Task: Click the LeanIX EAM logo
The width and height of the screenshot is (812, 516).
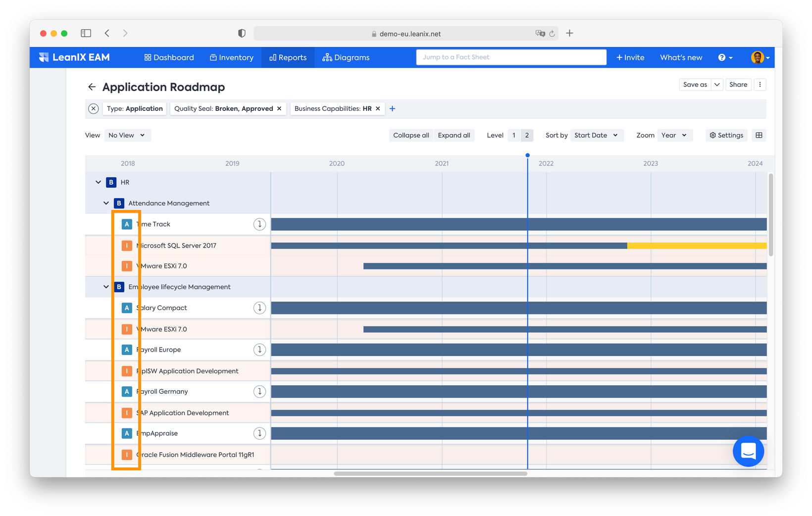Action: (x=74, y=57)
